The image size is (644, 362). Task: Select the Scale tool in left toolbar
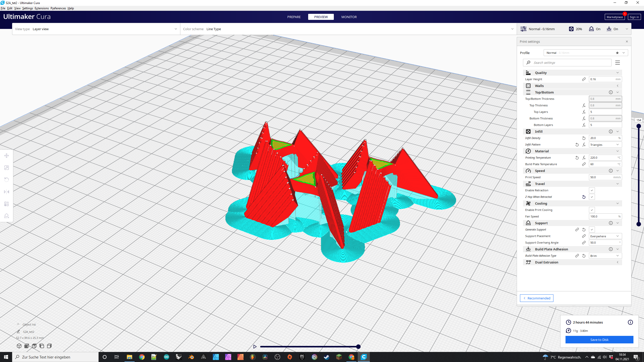[7, 168]
